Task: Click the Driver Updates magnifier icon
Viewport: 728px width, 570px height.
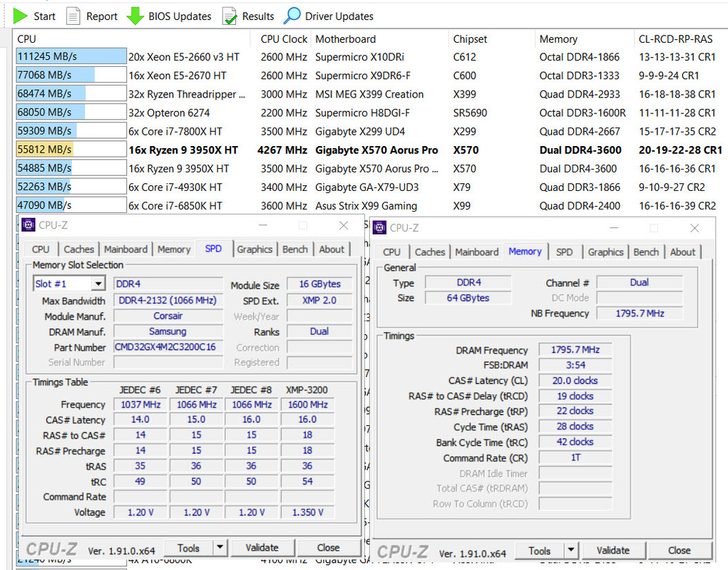Action: 292,15
